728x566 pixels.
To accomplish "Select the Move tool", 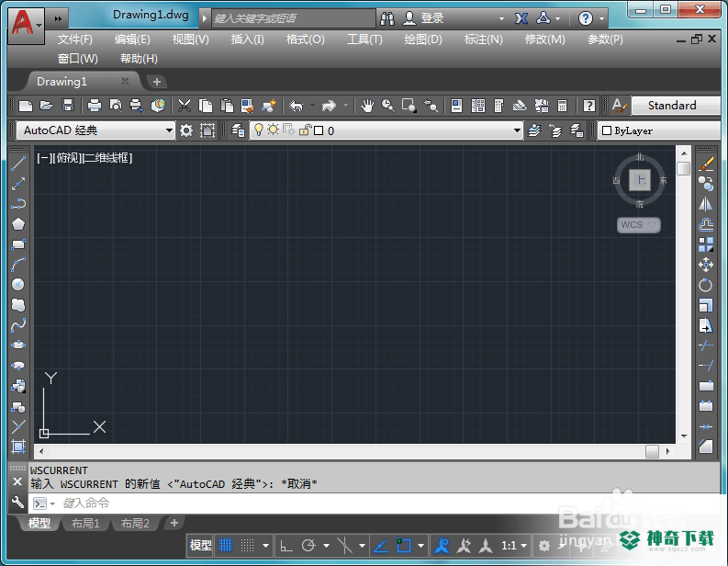I will click(706, 265).
